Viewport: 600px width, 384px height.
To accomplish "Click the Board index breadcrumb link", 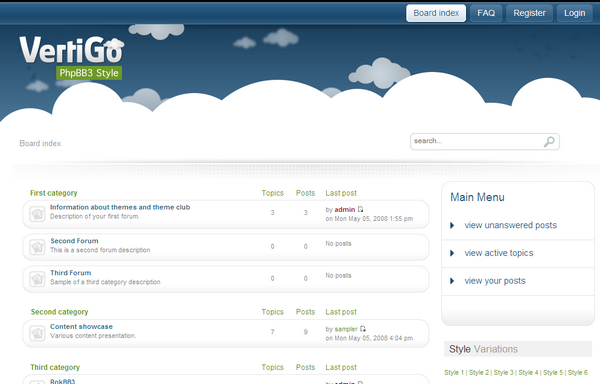I will click(40, 143).
